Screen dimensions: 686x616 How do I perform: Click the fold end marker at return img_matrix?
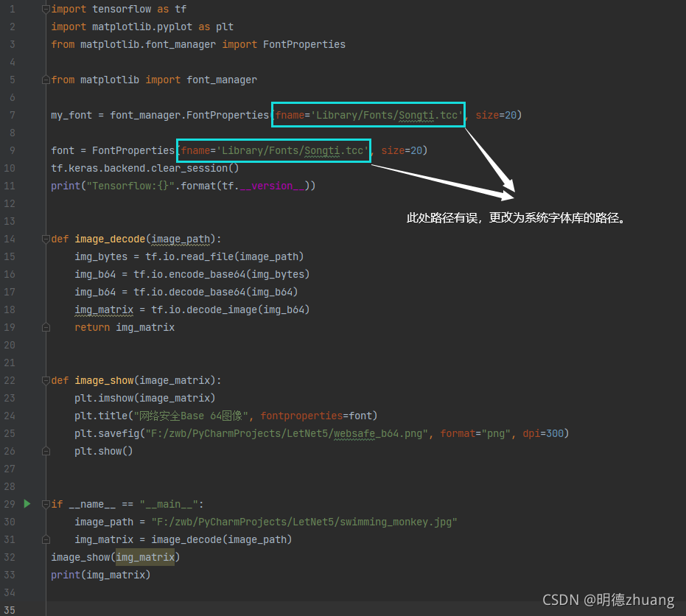[46, 327]
